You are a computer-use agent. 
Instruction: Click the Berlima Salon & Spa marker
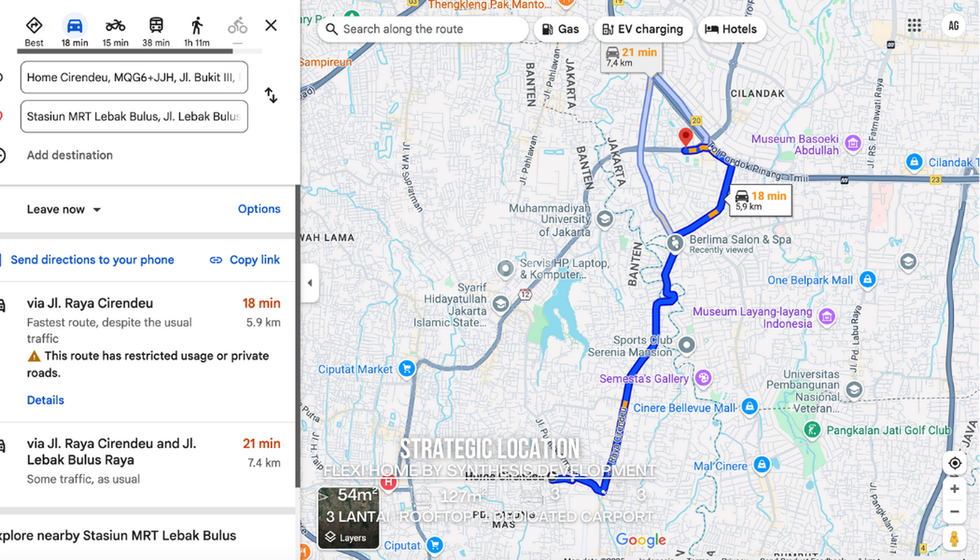pyautogui.click(x=675, y=243)
